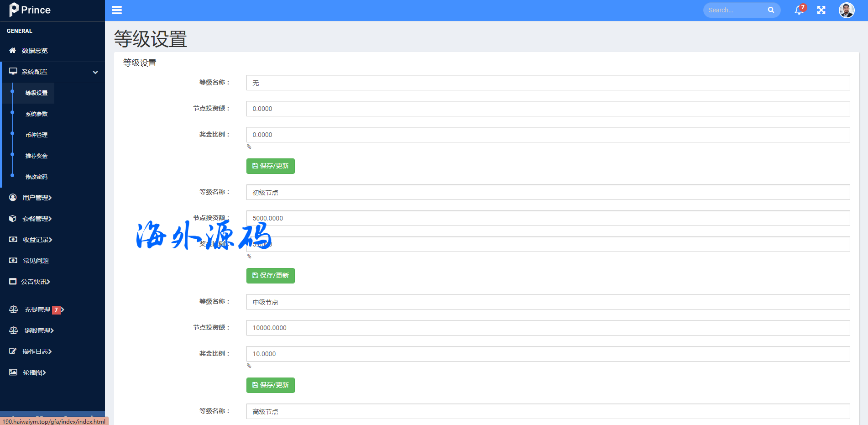Save the 无 level settings
This screenshot has width=868, height=425.
click(x=270, y=166)
